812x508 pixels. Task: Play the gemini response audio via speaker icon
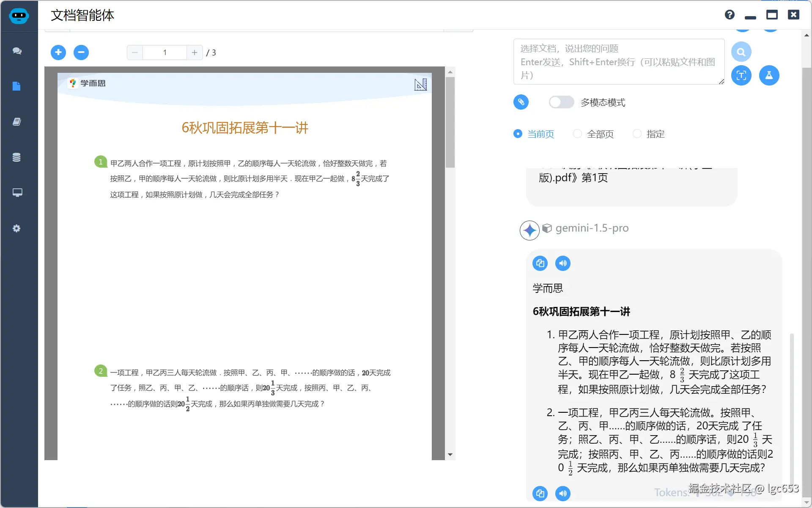(x=562, y=263)
